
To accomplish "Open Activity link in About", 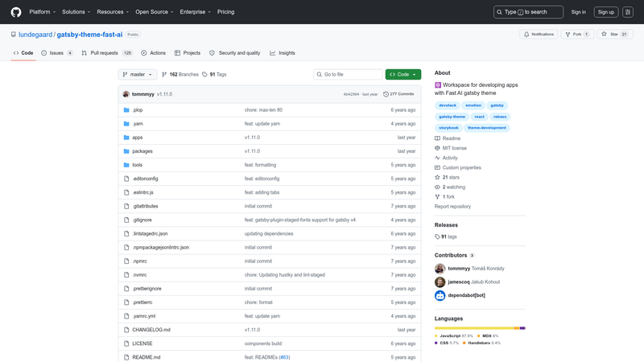I will (446, 158).
